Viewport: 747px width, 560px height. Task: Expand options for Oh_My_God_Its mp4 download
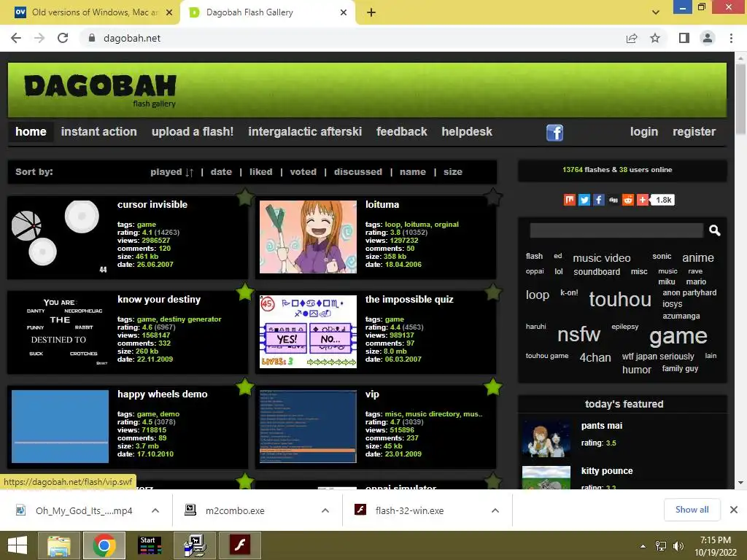click(155, 510)
